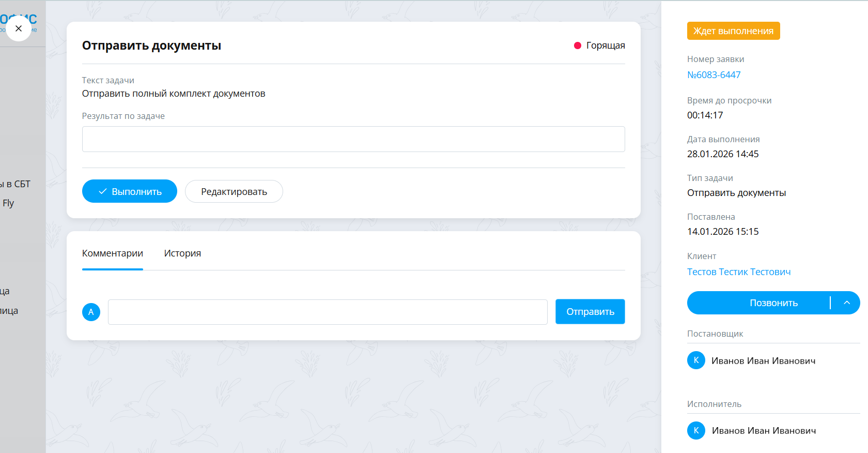
Task: Click into the comment text field
Action: tap(328, 312)
